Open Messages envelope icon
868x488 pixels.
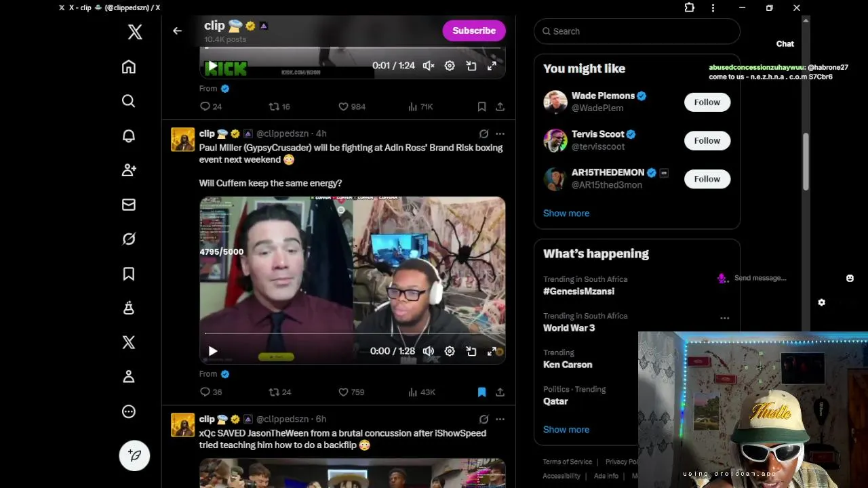point(129,205)
